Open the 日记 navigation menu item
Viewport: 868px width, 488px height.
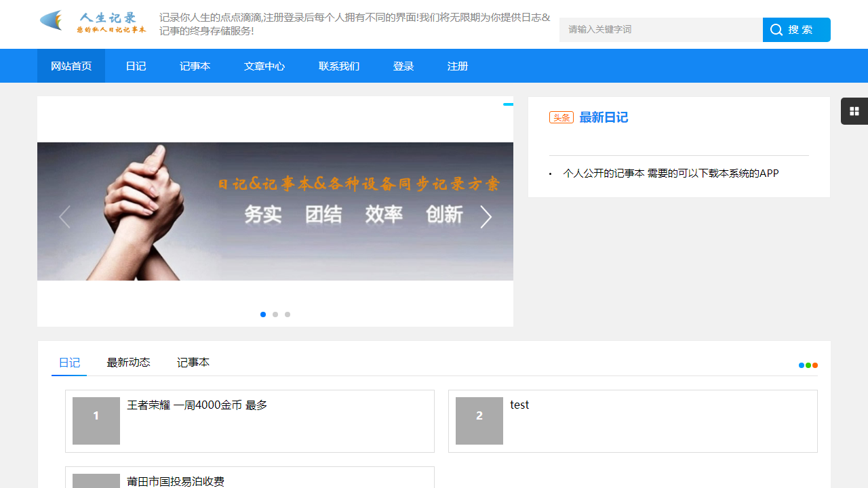click(136, 66)
